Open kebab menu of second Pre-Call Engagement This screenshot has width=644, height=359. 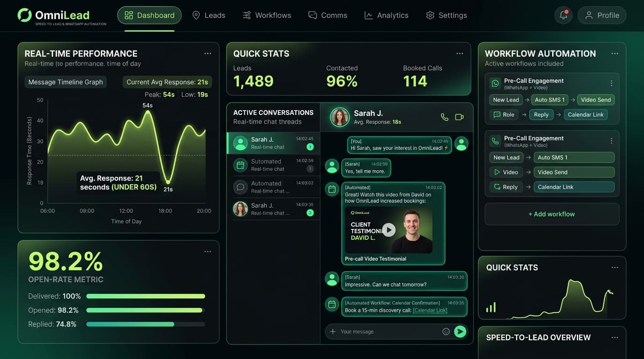coord(611,141)
